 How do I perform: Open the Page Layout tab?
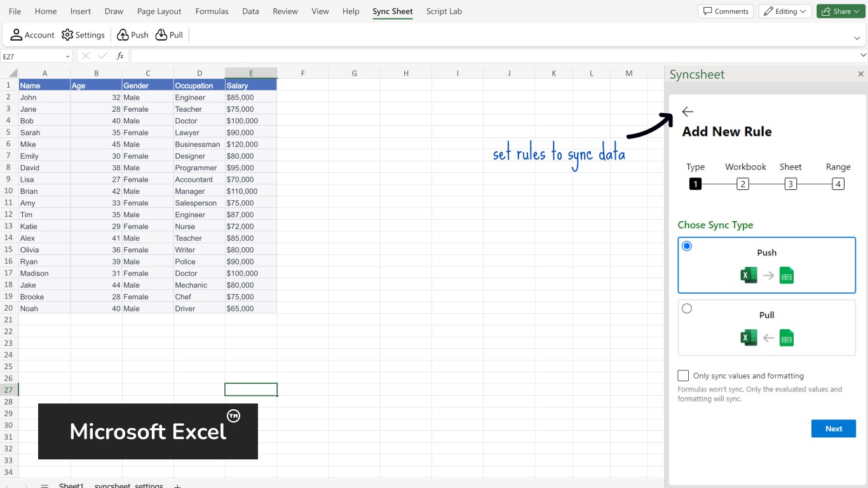(159, 11)
